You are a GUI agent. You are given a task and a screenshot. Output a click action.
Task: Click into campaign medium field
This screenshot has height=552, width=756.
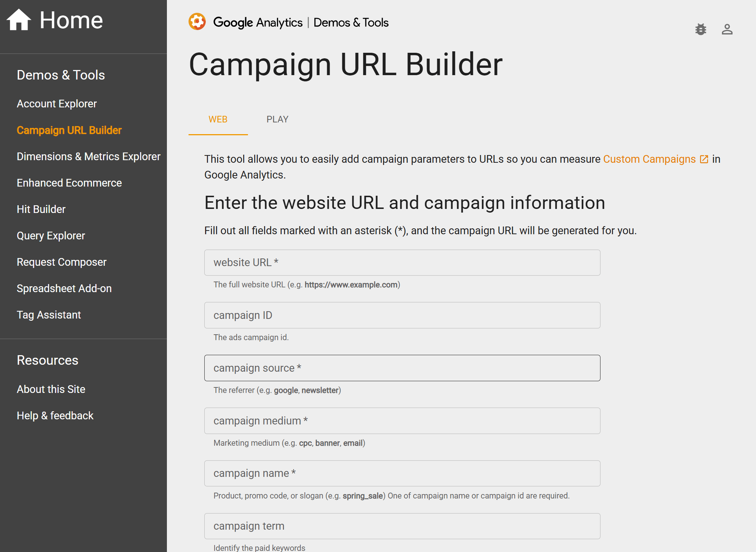click(402, 421)
